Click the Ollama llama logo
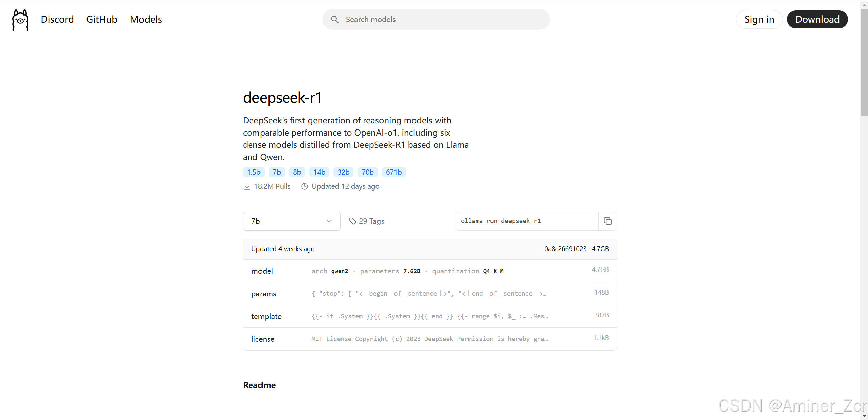The width and height of the screenshot is (868, 420). pos(20,20)
